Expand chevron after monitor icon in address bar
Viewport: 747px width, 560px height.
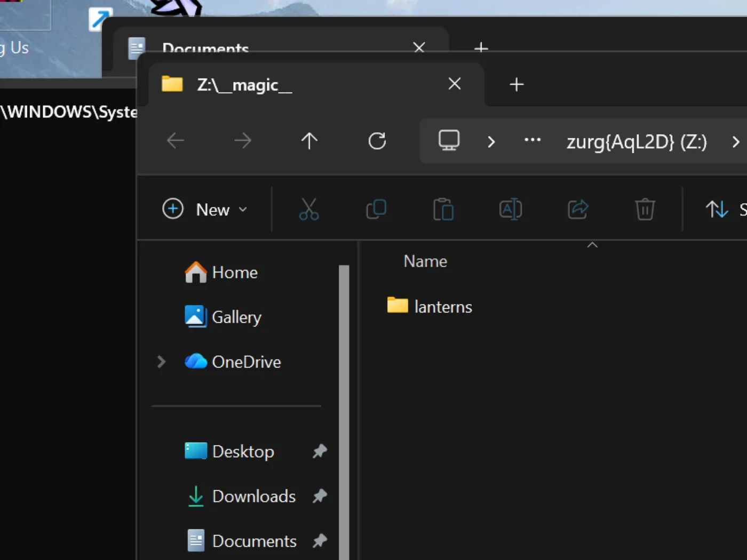tap(491, 142)
